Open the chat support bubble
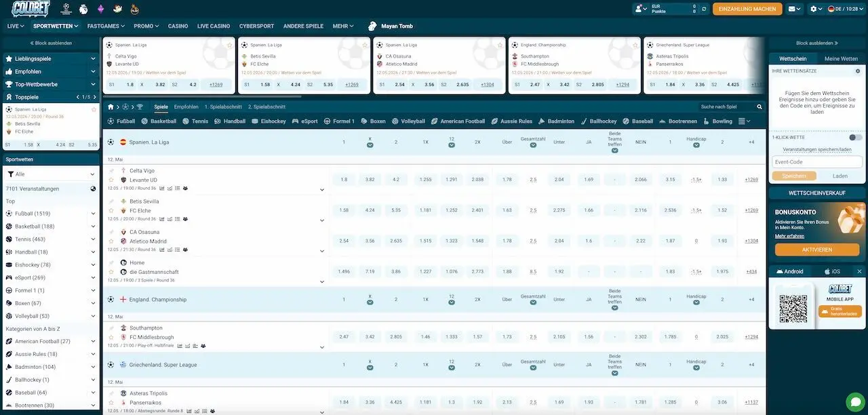The image size is (868, 415). pyautogui.click(x=855, y=402)
